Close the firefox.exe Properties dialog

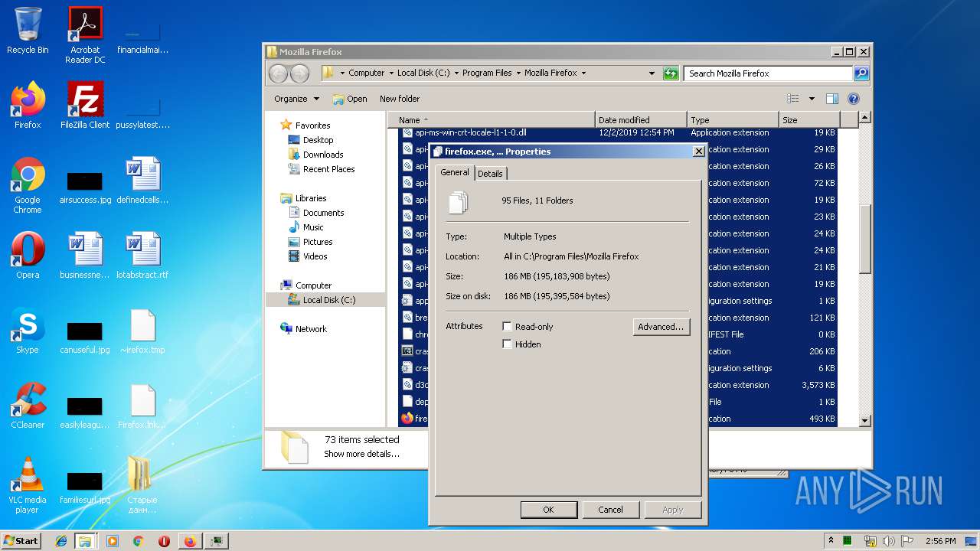pyautogui.click(x=698, y=152)
